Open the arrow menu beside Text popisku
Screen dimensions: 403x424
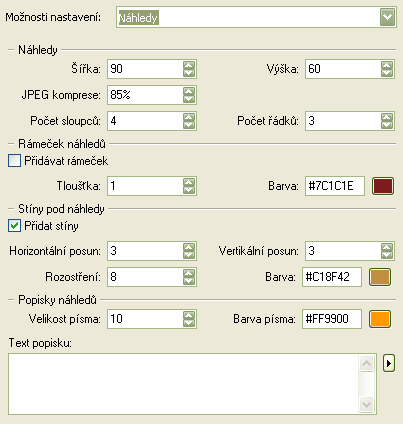click(x=389, y=363)
